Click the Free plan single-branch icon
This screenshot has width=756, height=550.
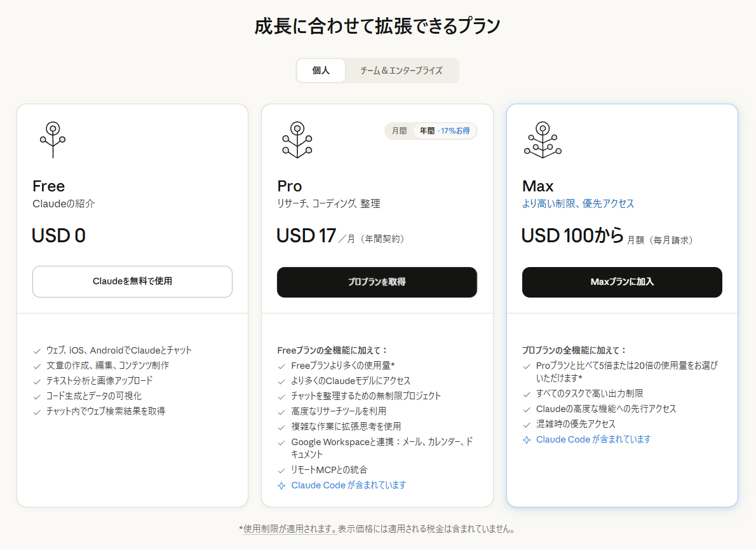coord(53,139)
